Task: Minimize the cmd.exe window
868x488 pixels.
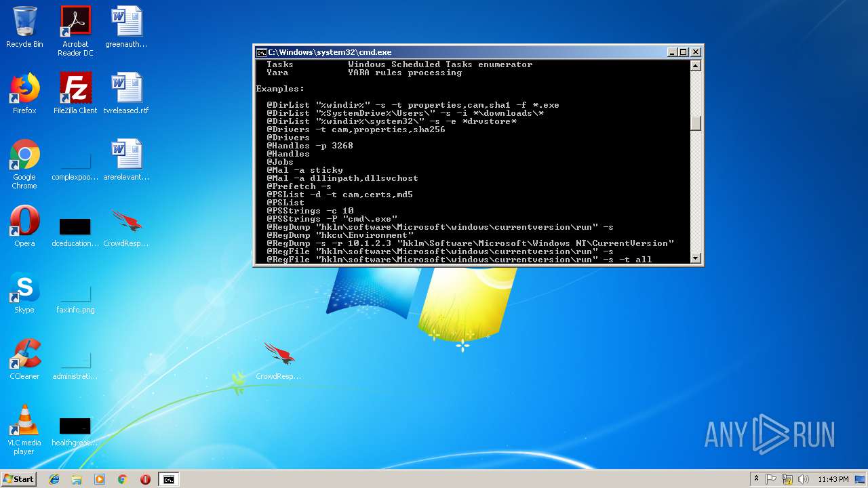Action: click(x=672, y=52)
